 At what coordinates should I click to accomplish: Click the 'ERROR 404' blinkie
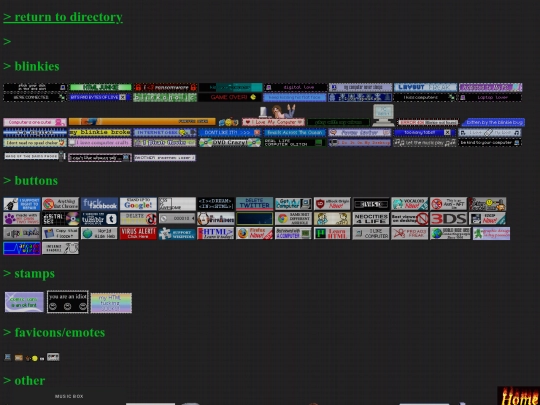tap(428, 122)
